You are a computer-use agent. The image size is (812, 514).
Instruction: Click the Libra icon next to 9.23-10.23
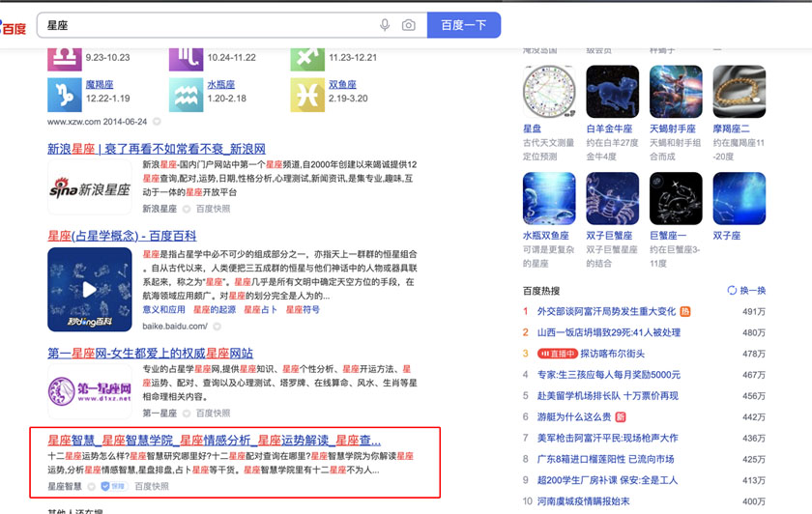click(64, 58)
